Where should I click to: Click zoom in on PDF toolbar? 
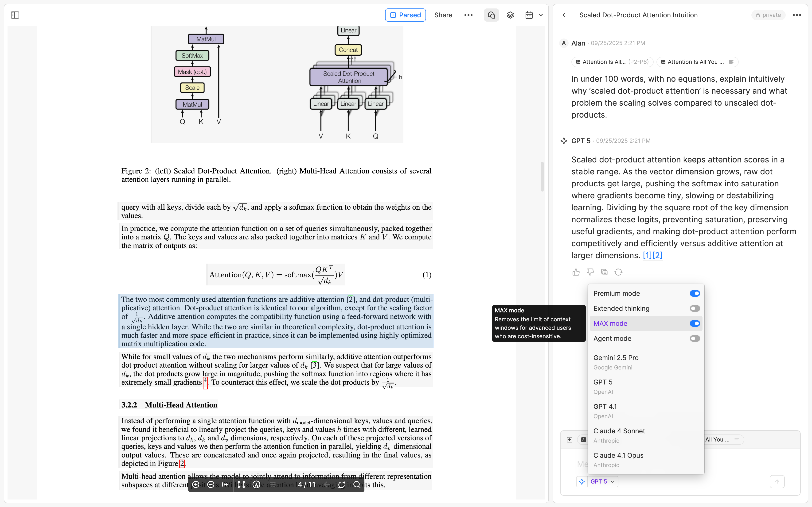coord(196,484)
